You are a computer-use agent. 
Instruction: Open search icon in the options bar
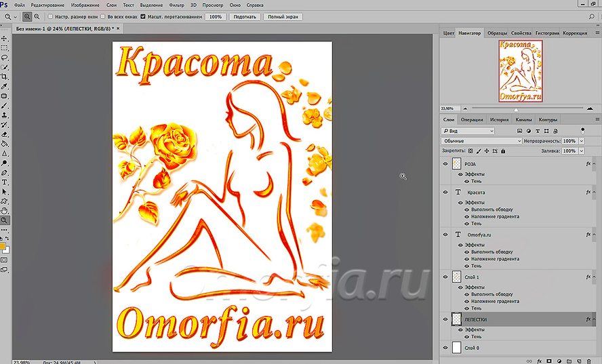(x=592, y=16)
